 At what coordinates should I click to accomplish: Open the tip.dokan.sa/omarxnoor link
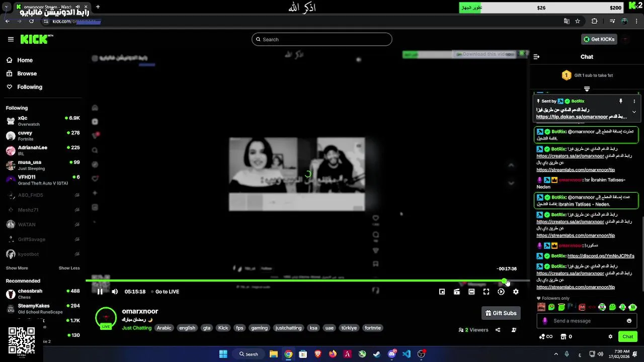pos(572,117)
